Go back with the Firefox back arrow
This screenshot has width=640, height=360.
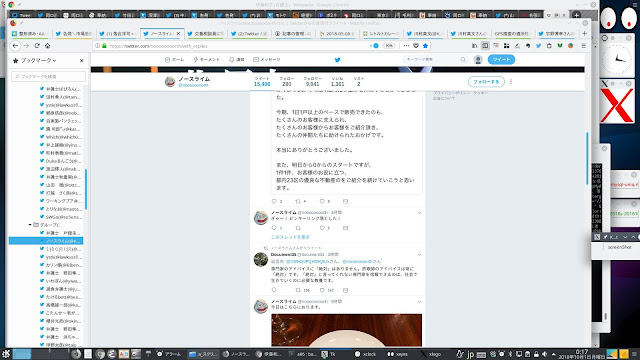(15, 46)
